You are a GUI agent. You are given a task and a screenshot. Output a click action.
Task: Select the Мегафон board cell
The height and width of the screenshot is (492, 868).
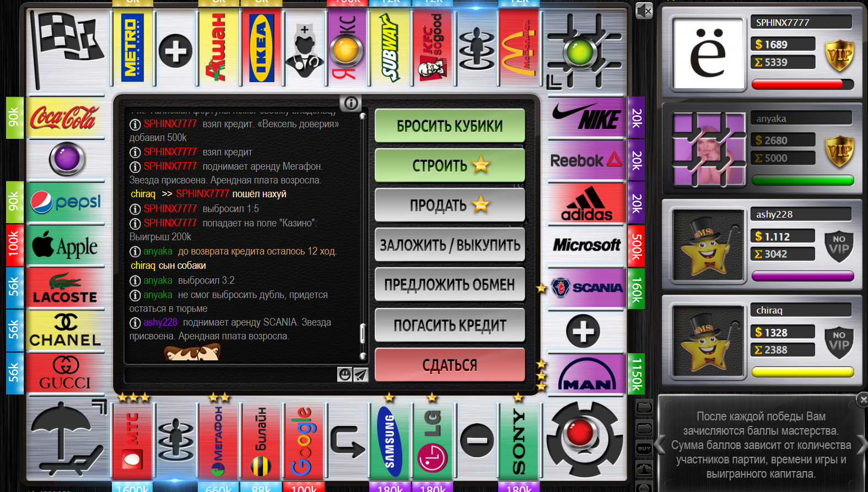tap(218, 441)
